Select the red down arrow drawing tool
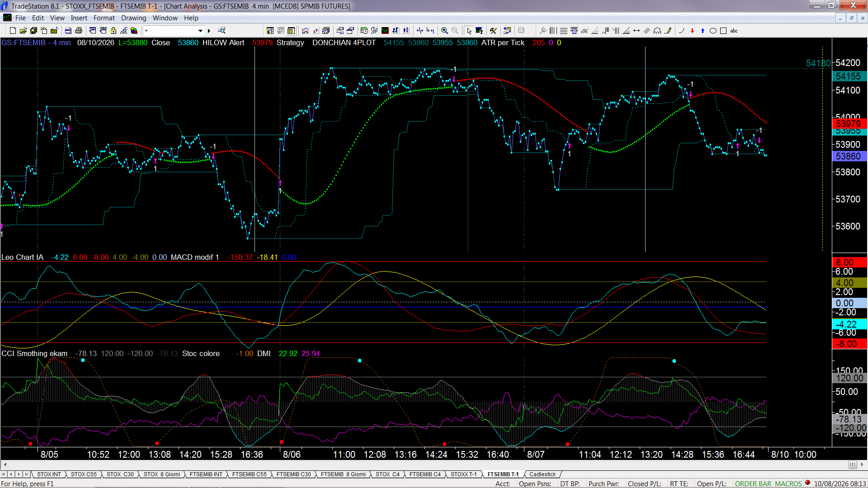 pos(692,31)
